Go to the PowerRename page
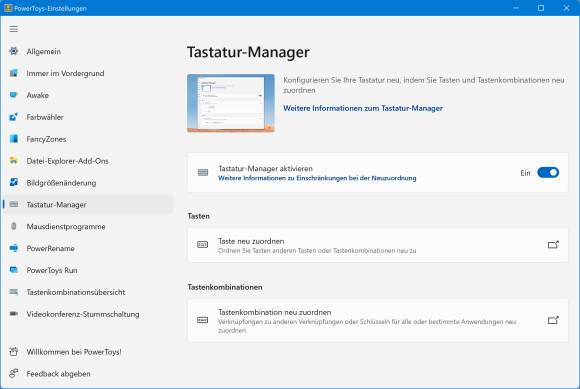The image size is (580, 389). coord(89,248)
